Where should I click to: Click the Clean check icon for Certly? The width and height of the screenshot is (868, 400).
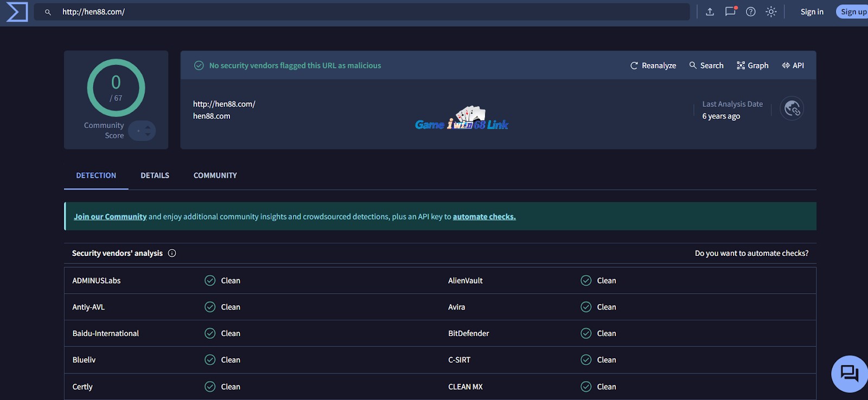[210, 387]
